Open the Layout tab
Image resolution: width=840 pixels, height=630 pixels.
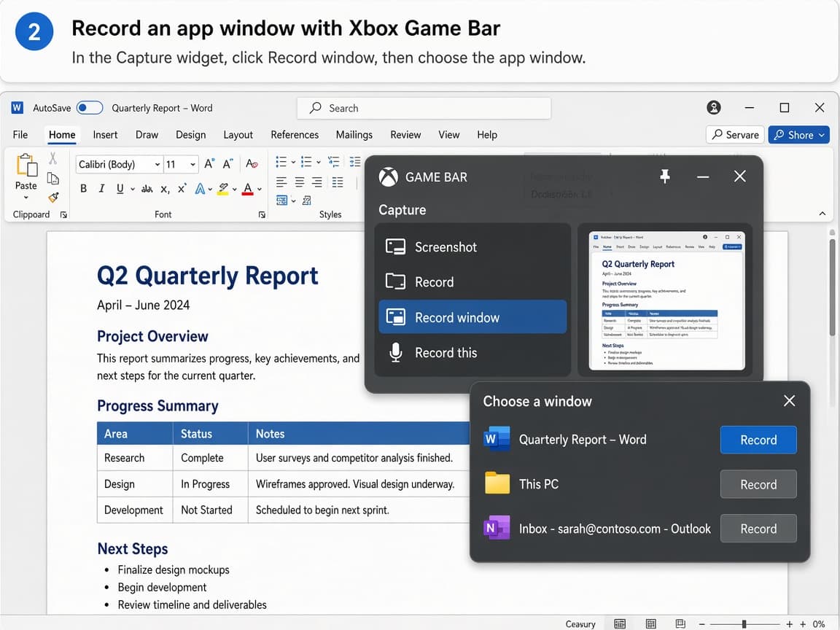coord(238,135)
